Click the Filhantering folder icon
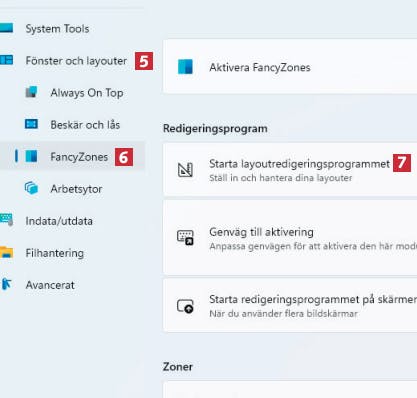This screenshot has height=398, width=417. coord(6,252)
